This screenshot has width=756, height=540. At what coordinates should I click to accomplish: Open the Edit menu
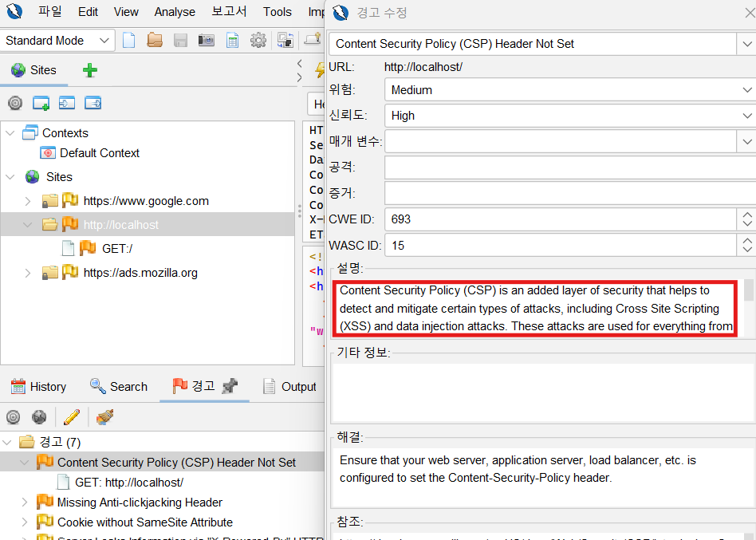pyautogui.click(x=89, y=12)
